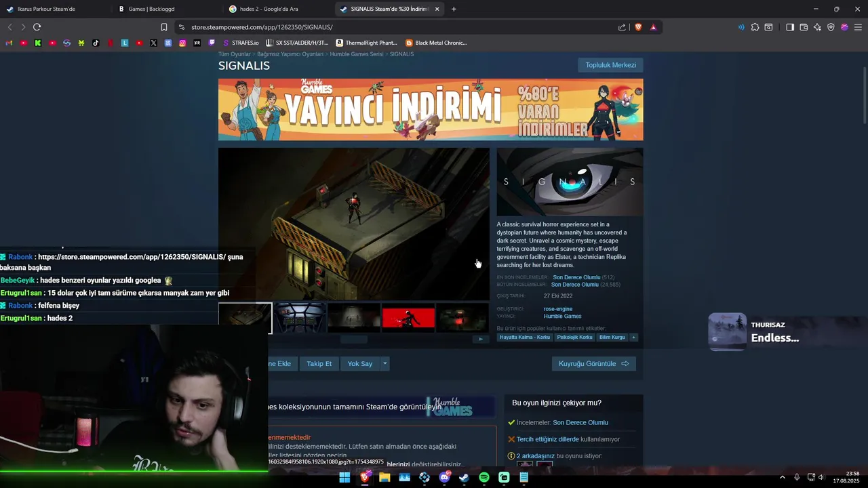Open Brave VPN shield icon
Screen dimensions: 868x488
(x=831, y=27)
